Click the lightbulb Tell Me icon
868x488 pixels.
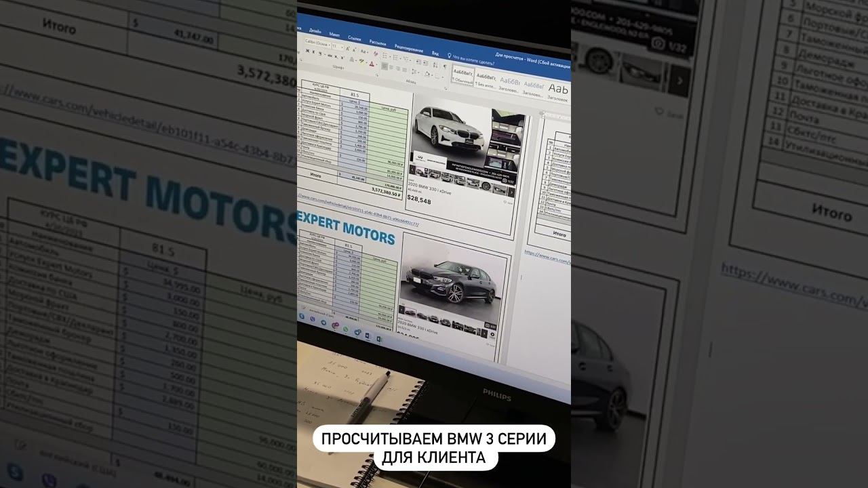449,56
